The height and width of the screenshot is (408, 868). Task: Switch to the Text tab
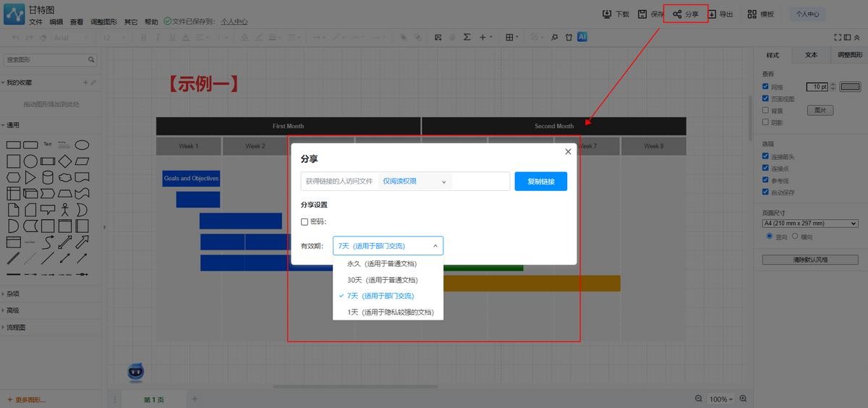(x=811, y=55)
